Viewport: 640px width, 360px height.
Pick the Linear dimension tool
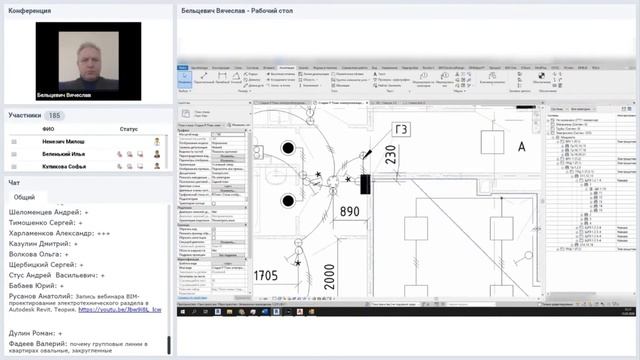coord(222,78)
